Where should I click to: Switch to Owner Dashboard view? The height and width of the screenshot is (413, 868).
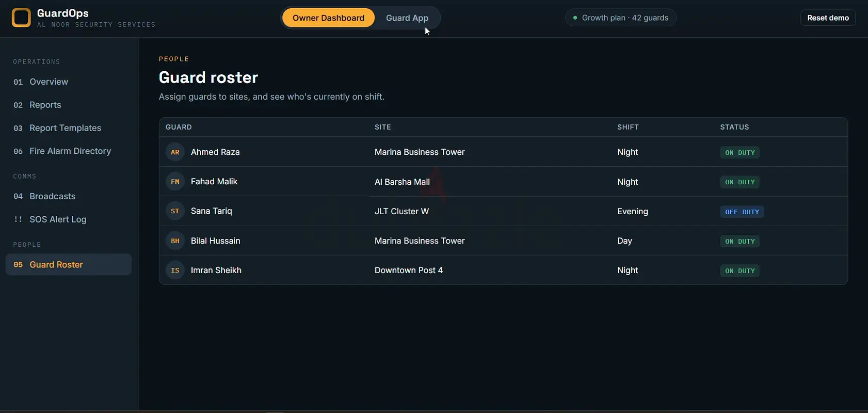[328, 18]
